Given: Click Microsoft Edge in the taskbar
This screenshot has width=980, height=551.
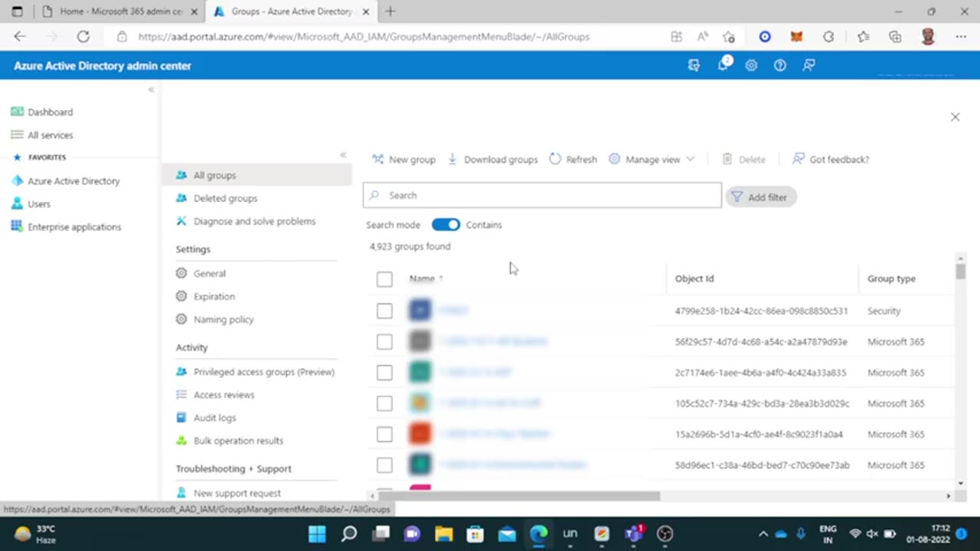Looking at the screenshot, I should (538, 533).
